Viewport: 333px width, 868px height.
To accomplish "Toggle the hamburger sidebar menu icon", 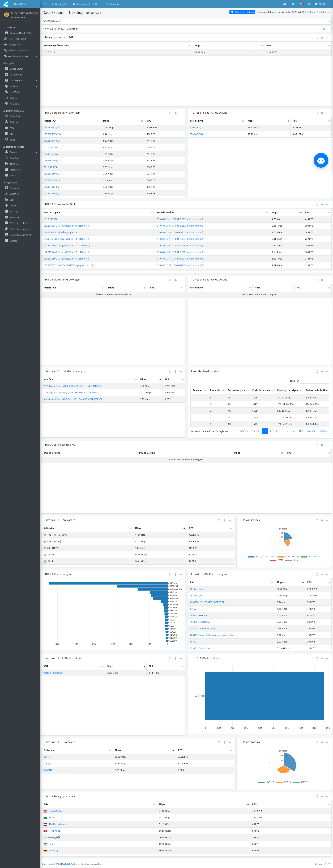I will pos(45,4).
